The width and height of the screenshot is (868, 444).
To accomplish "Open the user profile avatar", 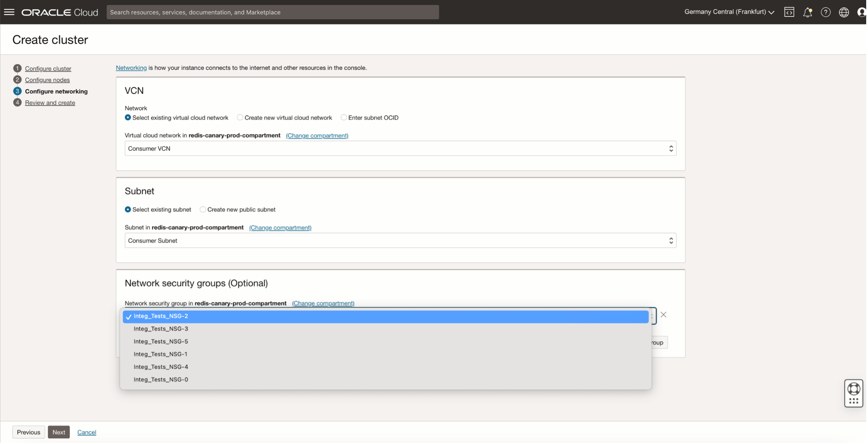I will [x=862, y=12].
